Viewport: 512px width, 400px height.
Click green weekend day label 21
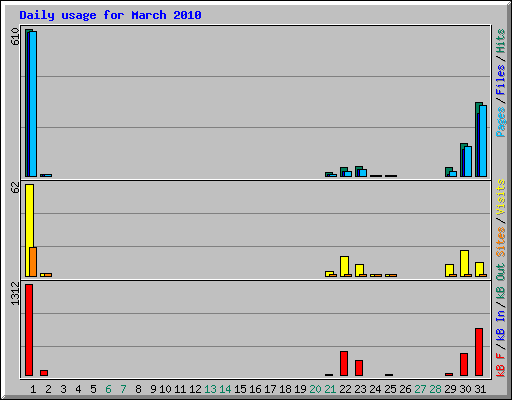[330, 389]
